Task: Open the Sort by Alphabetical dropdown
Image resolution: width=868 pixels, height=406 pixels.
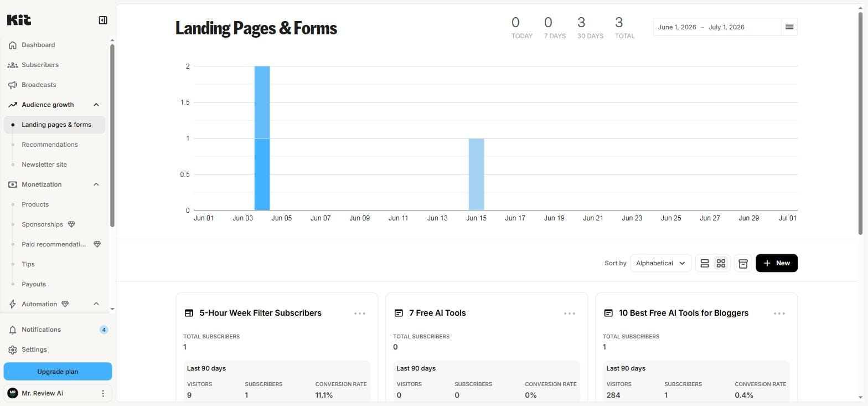Action: tap(660, 263)
